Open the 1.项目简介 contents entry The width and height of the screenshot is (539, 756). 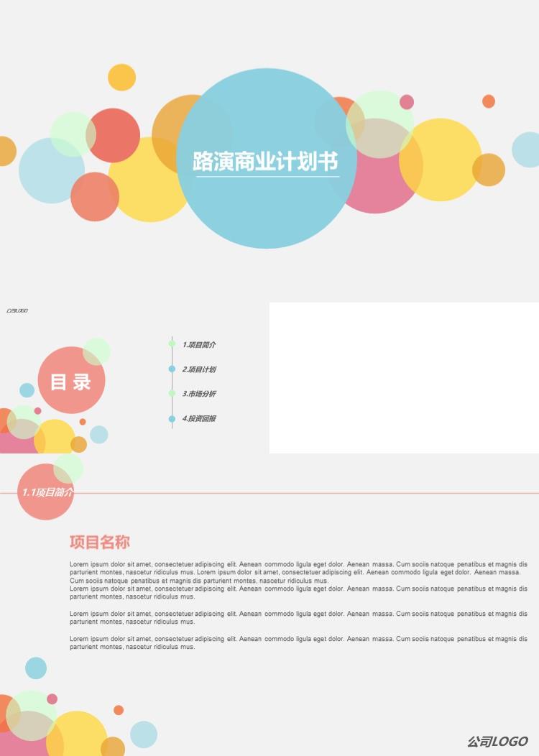[199, 345]
